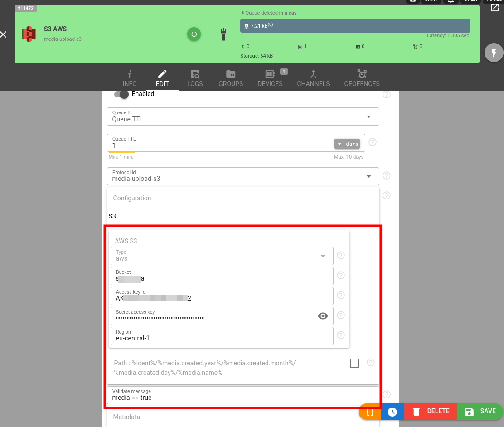Toggle the Enabled switch

click(x=121, y=94)
